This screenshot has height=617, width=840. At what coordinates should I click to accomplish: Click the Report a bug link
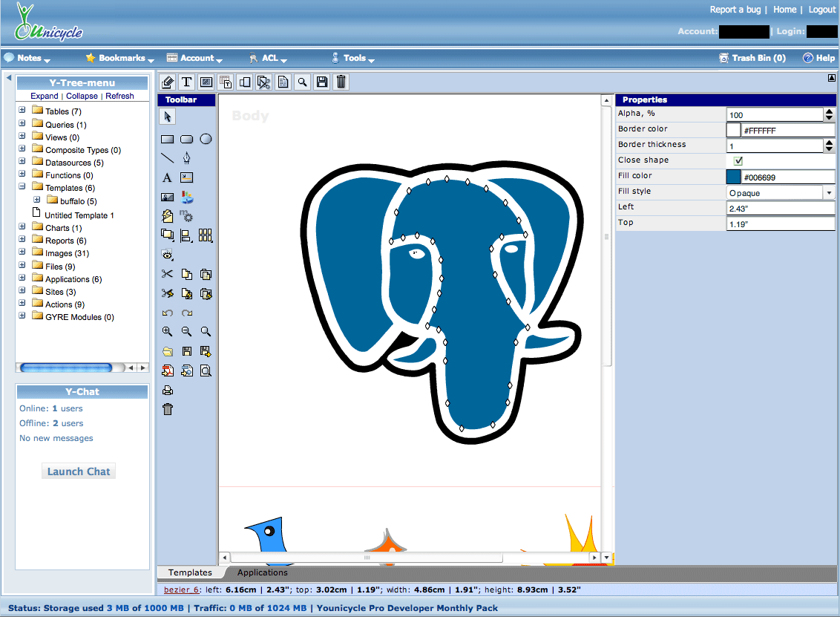coord(735,10)
